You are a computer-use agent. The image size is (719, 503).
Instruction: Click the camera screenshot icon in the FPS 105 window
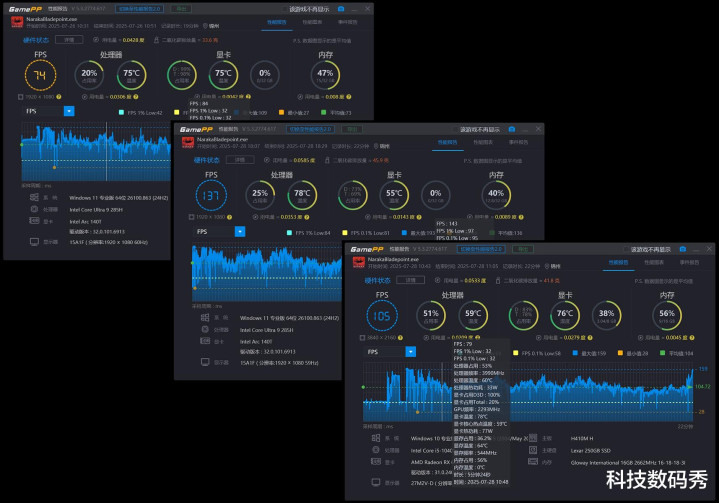coord(682,249)
